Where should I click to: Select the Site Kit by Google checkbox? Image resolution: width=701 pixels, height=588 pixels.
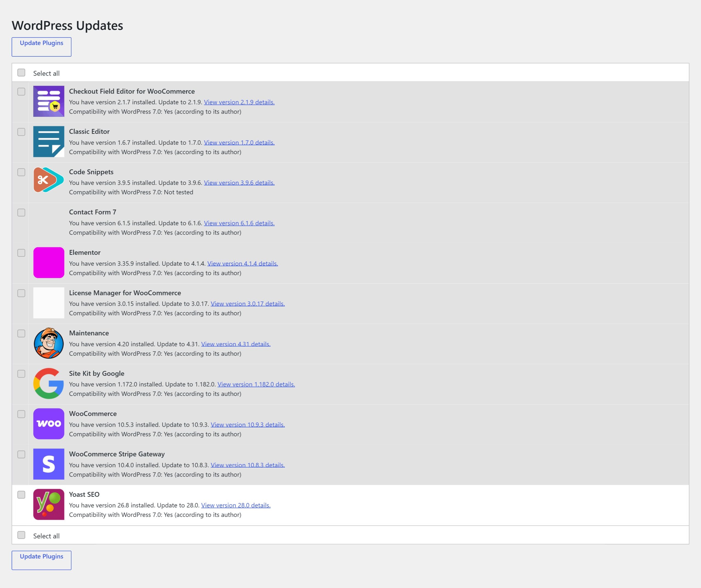[x=21, y=374]
